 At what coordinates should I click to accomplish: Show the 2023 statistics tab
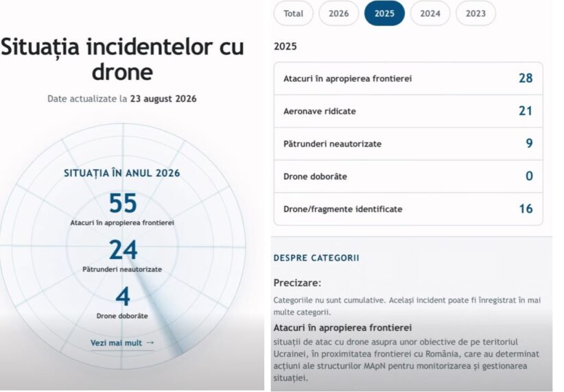tap(475, 13)
